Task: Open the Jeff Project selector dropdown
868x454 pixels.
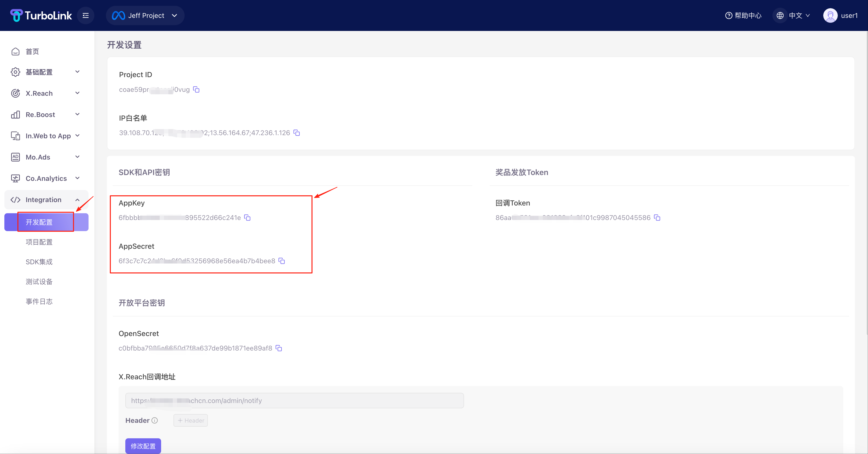Action: coord(145,15)
